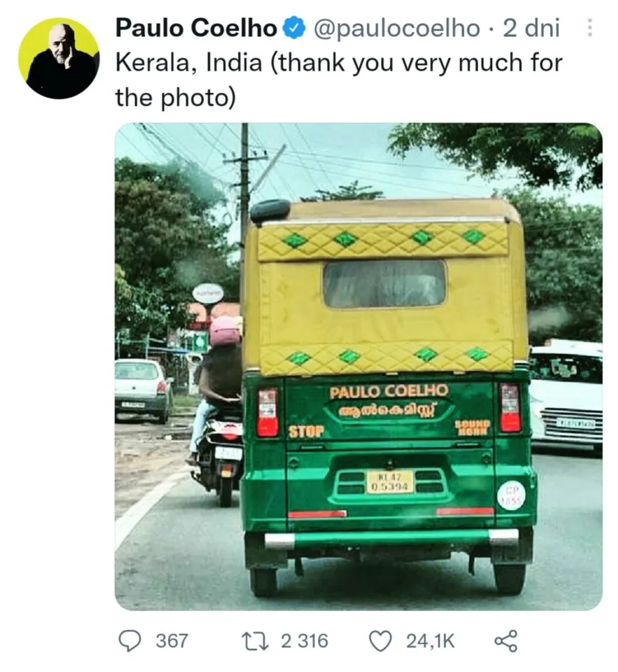Screen dimensions: 618x672
Task: Click the rickshaw's rear window in photo
Action: click(384, 283)
